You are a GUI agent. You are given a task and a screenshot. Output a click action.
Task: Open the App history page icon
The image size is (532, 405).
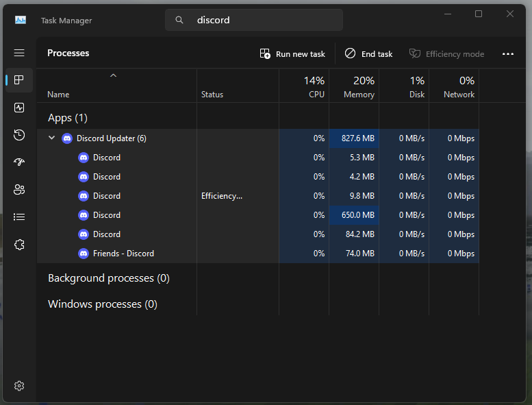(x=19, y=135)
